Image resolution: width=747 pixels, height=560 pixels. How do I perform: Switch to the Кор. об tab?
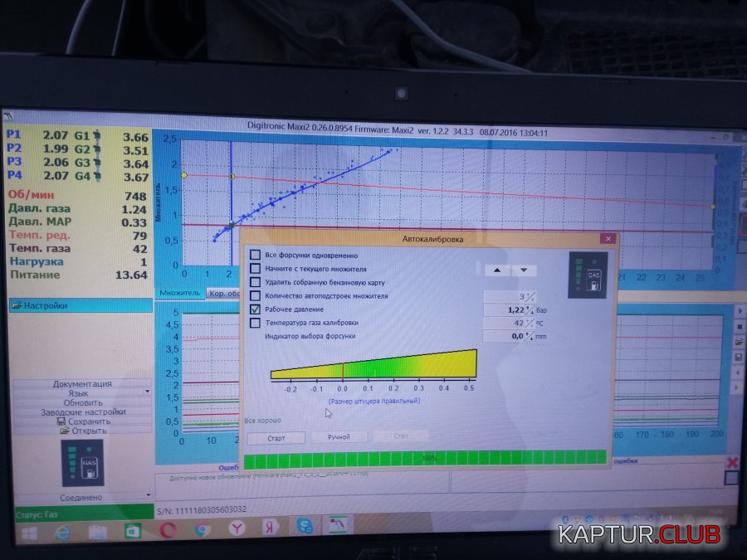click(x=223, y=294)
